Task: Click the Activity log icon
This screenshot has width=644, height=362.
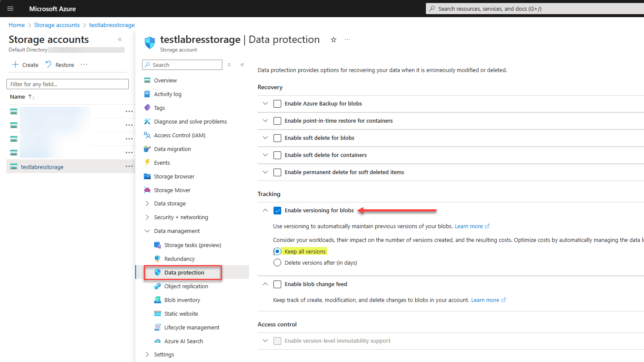Action: pyautogui.click(x=147, y=94)
